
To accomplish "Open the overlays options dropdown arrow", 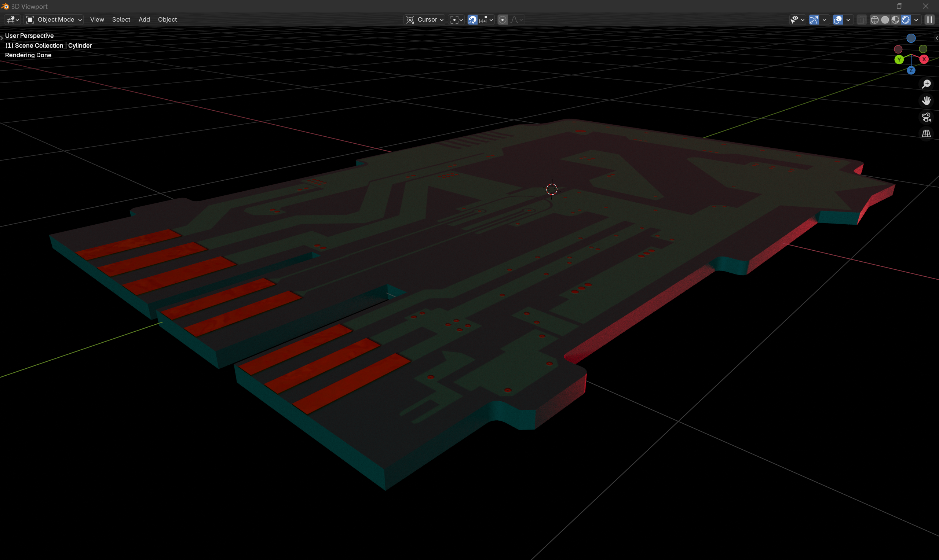I will pyautogui.click(x=848, y=20).
